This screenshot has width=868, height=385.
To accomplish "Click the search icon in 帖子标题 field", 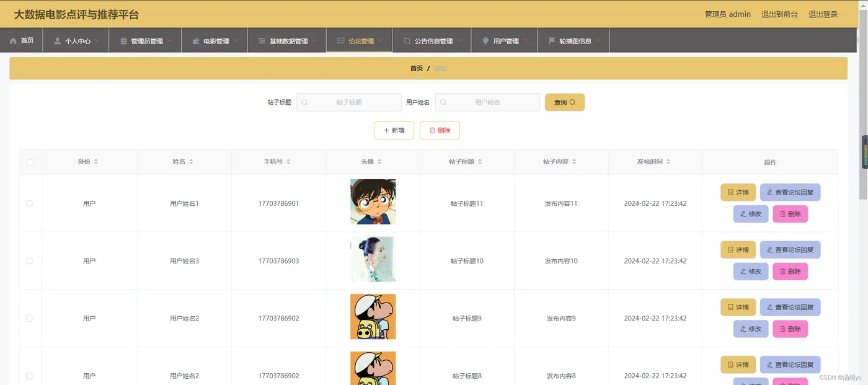I will click(x=304, y=102).
